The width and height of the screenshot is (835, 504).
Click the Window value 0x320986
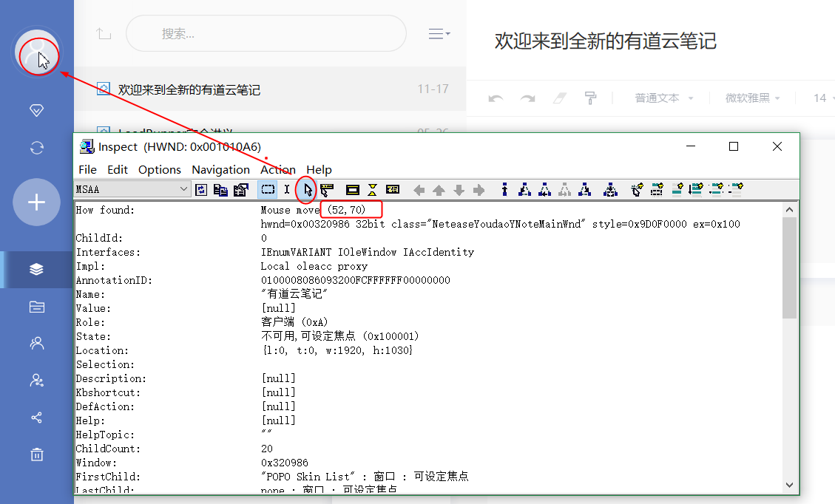point(284,463)
